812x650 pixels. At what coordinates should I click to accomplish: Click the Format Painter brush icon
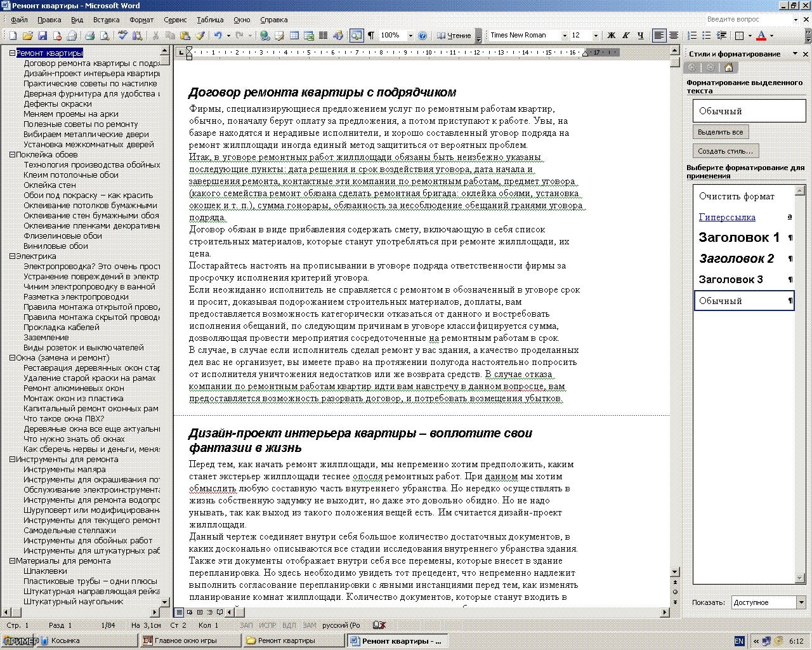pos(200,36)
